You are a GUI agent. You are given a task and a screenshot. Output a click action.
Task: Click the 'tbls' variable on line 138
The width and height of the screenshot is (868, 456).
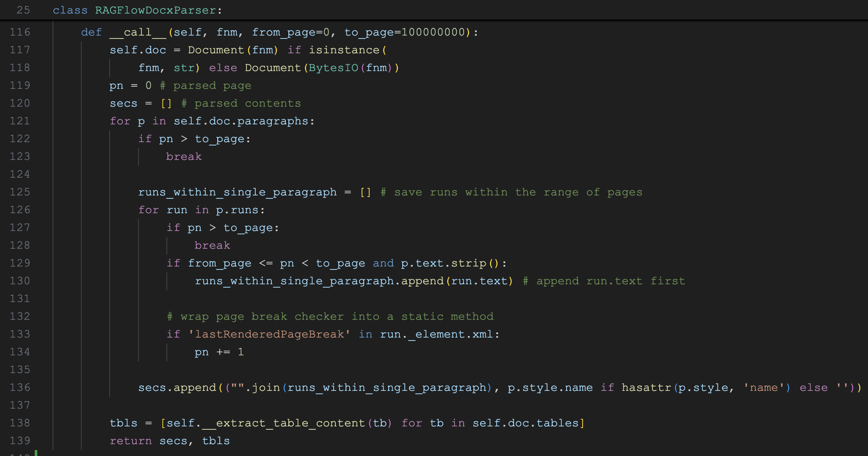124,423
